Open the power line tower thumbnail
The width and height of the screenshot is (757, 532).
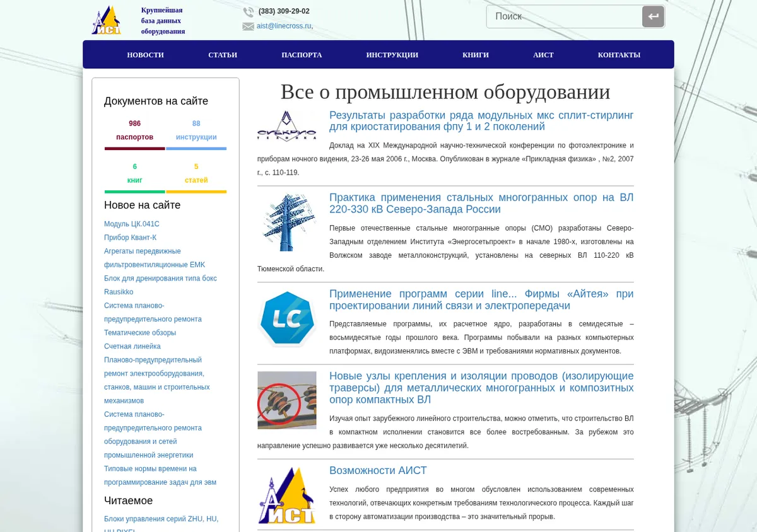point(287,222)
